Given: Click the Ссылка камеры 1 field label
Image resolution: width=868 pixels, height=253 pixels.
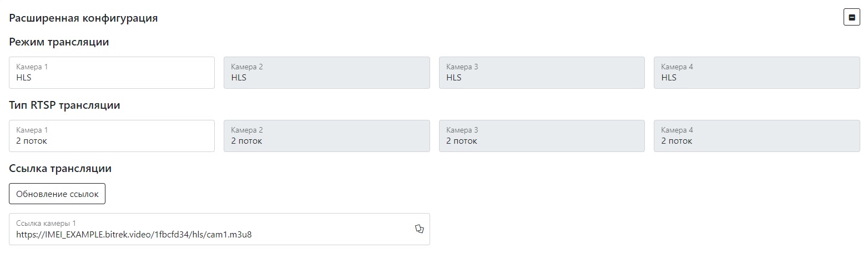Looking at the screenshot, I should [46, 223].
